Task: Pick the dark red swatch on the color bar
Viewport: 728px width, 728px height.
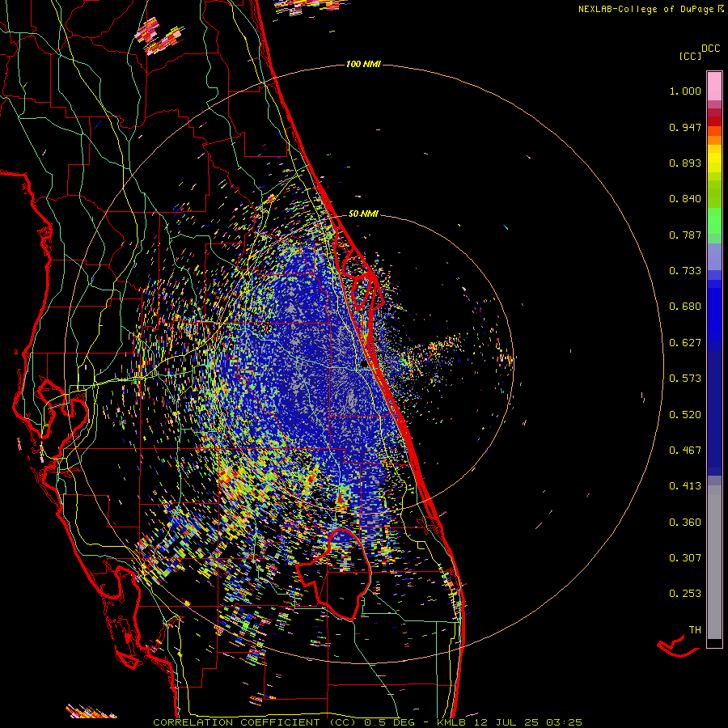Action: click(714, 121)
